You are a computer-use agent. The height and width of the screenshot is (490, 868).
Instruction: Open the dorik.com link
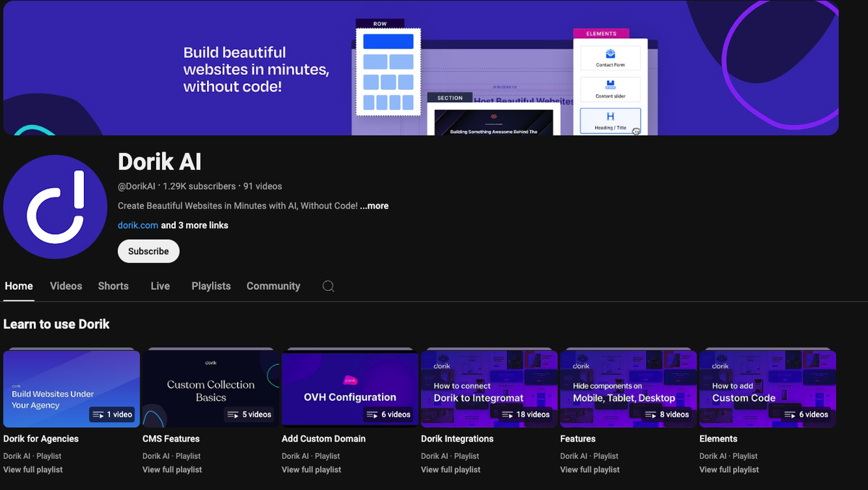pyautogui.click(x=138, y=225)
